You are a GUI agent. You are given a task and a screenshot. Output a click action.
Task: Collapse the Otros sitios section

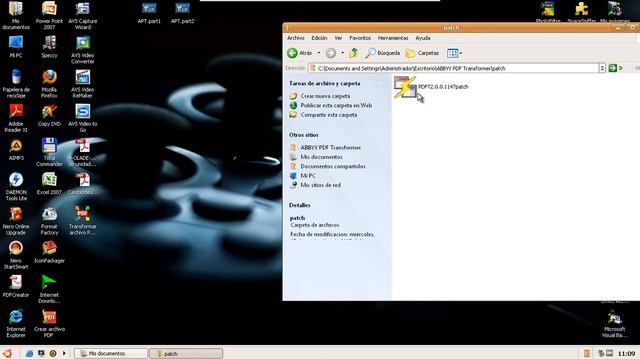coord(379,135)
